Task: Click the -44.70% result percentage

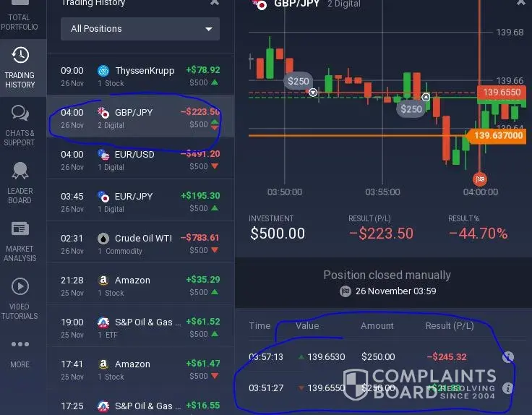Action: pos(478,234)
